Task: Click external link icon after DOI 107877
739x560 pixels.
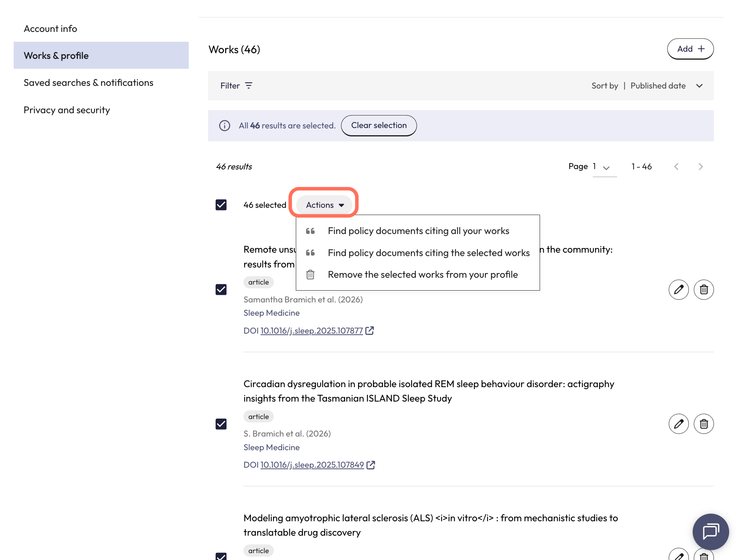Action: point(369,331)
